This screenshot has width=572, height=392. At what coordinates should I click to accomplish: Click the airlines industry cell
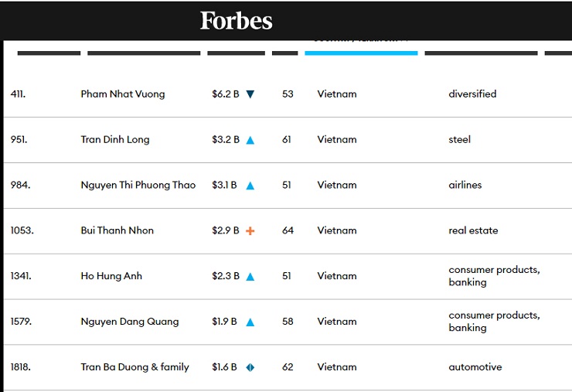coord(465,186)
